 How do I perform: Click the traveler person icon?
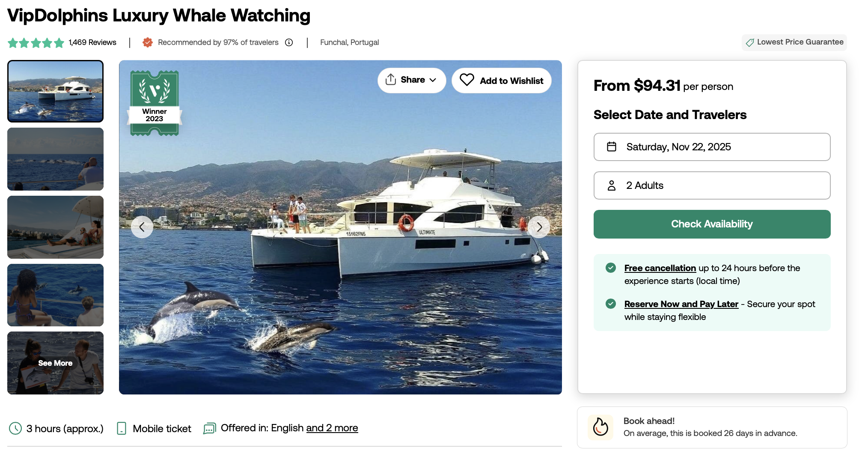point(612,185)
